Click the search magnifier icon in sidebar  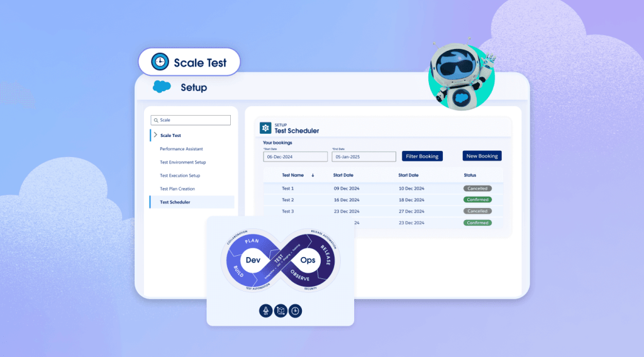tap(156, 120)
